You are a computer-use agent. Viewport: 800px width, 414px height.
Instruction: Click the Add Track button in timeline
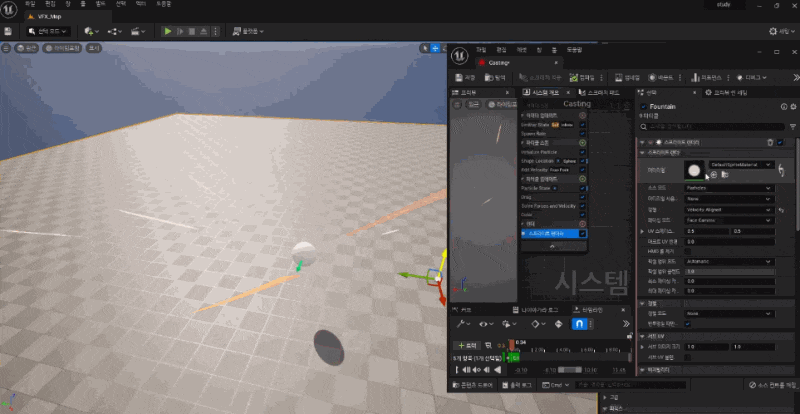click(x=467, y=346)
